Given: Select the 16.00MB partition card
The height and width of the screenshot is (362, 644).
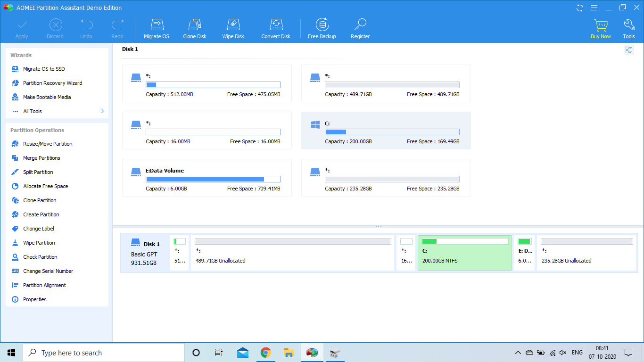Looking at the screenshot, I should coord(207,131).
